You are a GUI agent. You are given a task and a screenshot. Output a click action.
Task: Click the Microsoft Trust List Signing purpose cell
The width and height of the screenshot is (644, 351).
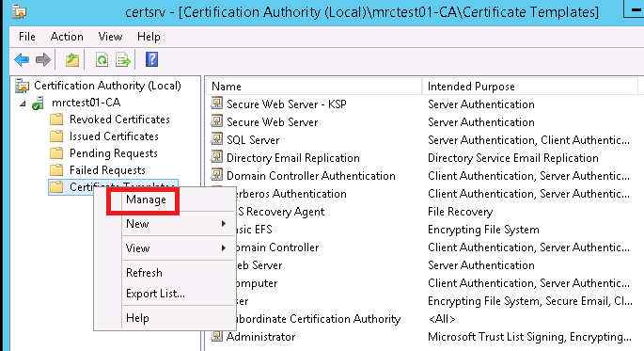529,337
